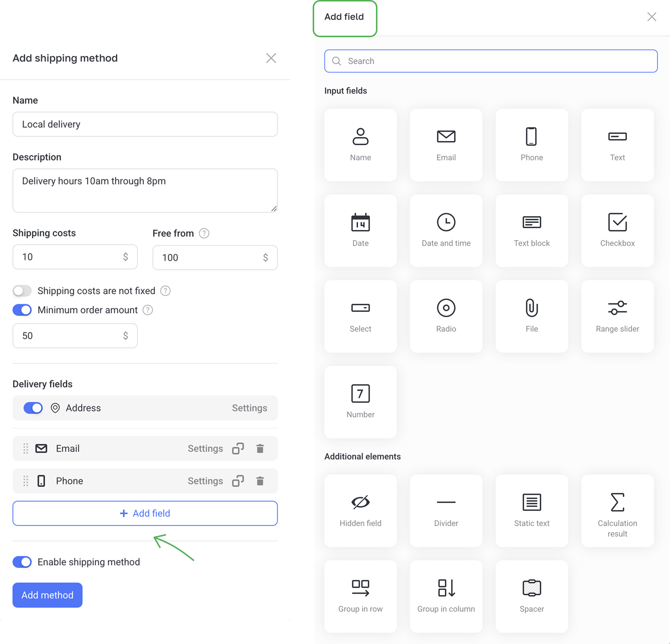Add a Calculation result element

point(617,510)
